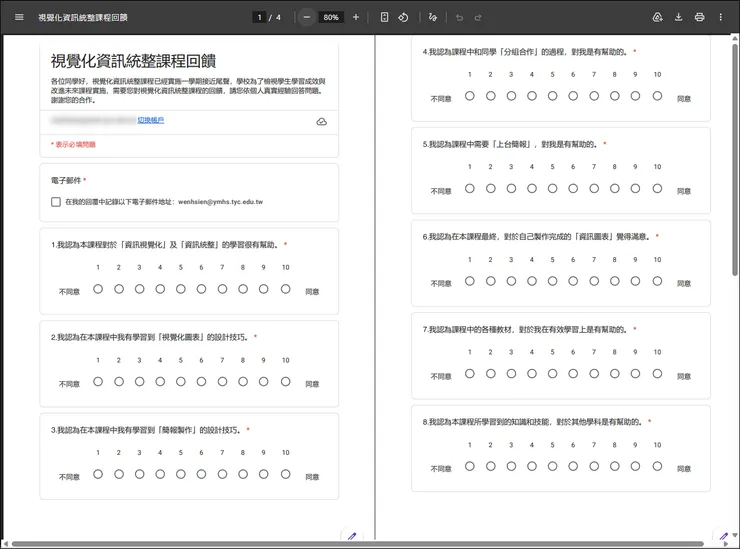Select rating 1 for question 1

click(x=98, y=289)
